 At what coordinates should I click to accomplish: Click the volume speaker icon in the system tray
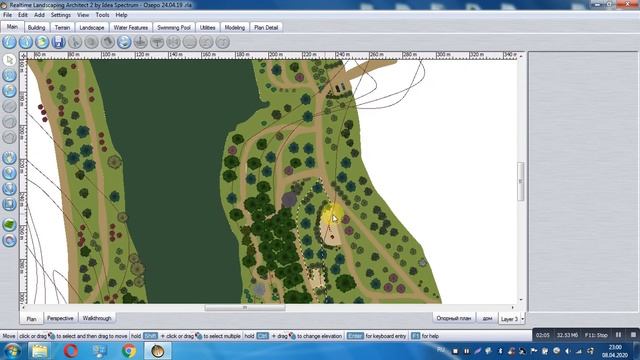pos(568,351)
